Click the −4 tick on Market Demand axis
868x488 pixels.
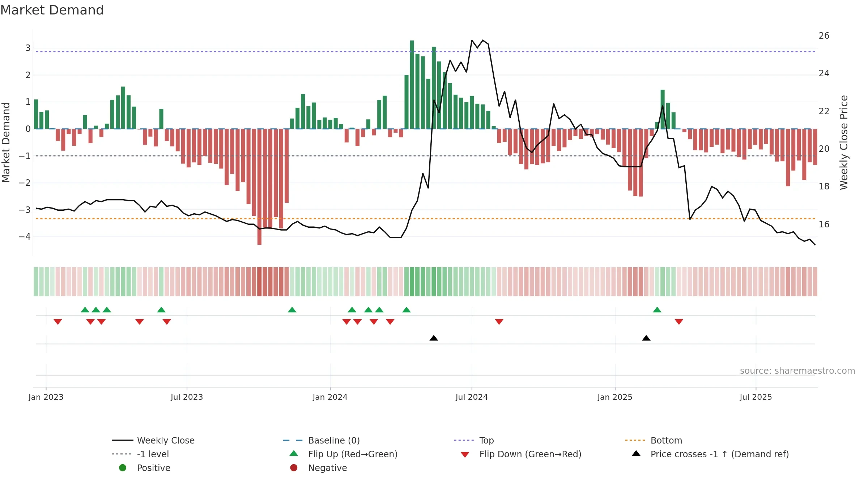click(x=25, y=237)
